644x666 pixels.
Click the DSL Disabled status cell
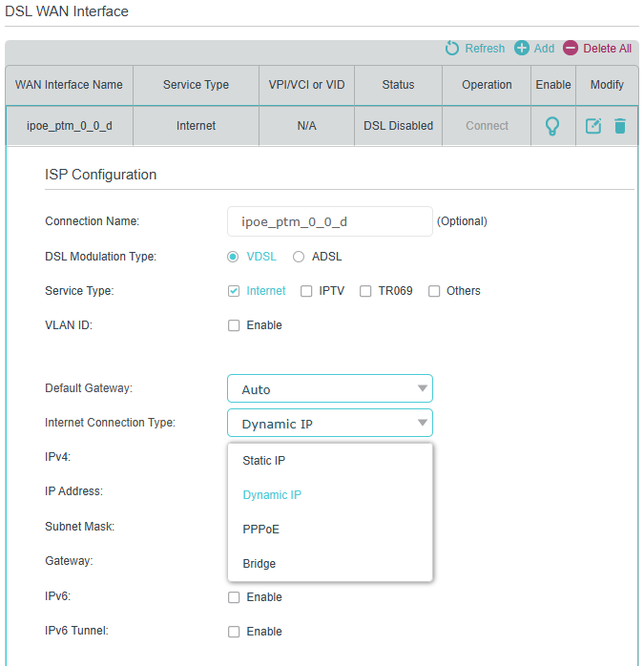pyautogui.click(x=398, y=126)
